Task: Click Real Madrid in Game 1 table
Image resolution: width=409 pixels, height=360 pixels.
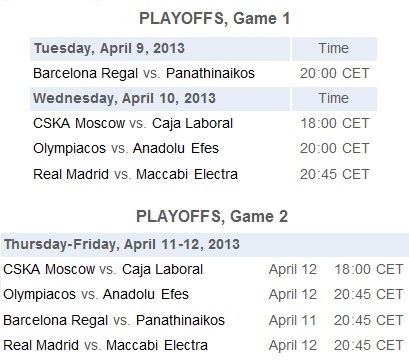Action: tap(71, 174)
